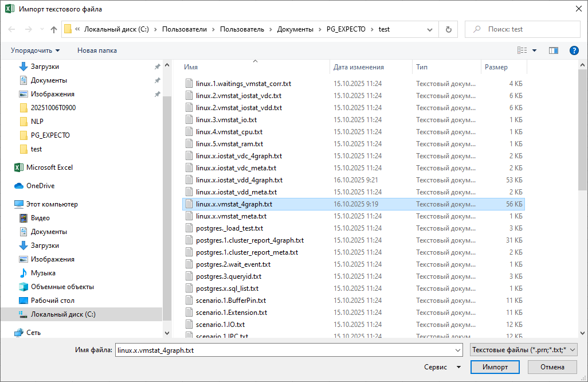Expand address bar history dropdown

(430, 30)
